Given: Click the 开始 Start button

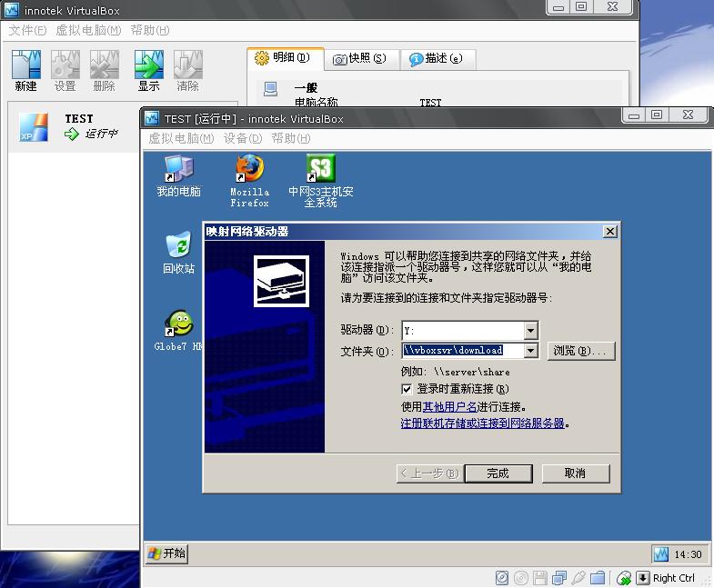Looking at the screenshot, I should click(167, 553).
